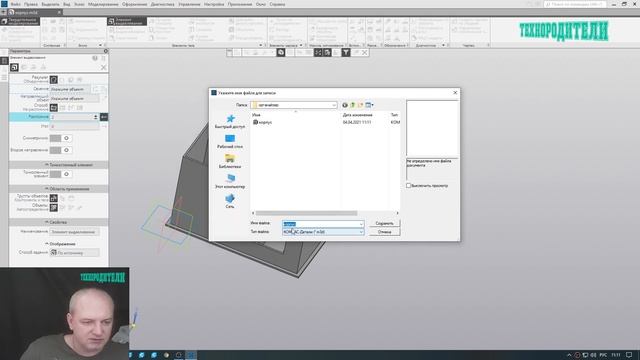Open the view menu icon in dialog
The image size is (640, 360).
pos(369,105)
